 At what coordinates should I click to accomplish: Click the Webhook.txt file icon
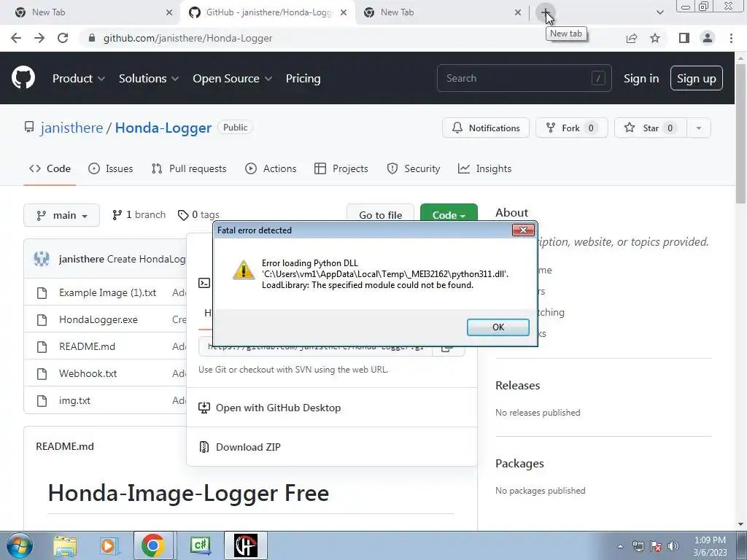pyautogui.click(x=42, y=374)
